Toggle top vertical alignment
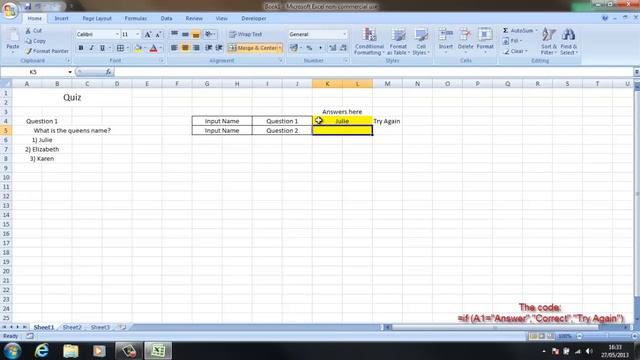 (x=174, y=34)
